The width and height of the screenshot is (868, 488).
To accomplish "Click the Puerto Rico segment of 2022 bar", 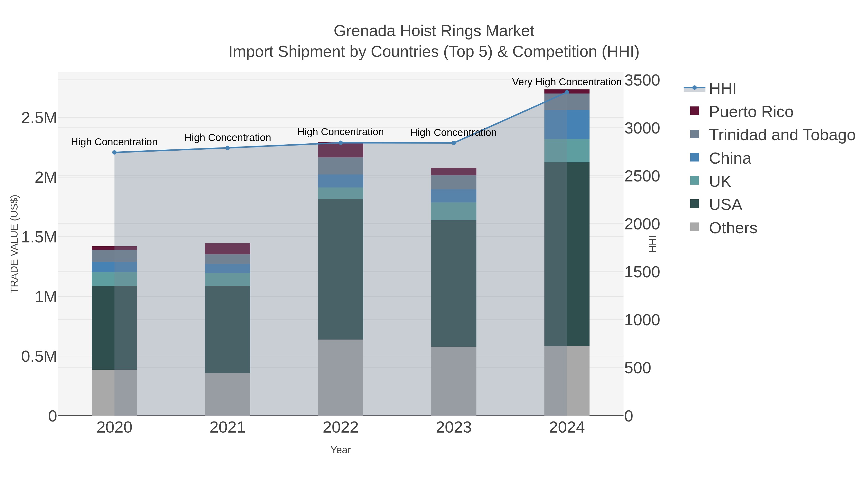I will [341, 150].
